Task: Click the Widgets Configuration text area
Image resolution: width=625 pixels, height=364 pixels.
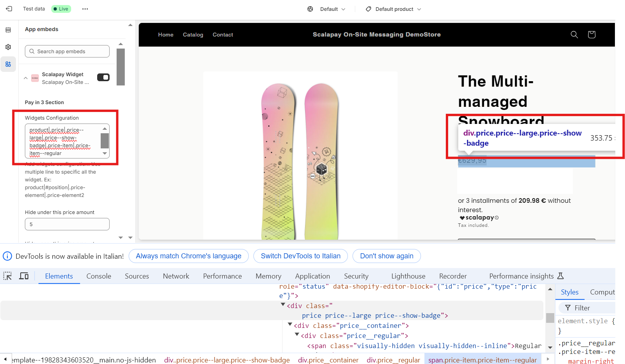Action: 67,141
